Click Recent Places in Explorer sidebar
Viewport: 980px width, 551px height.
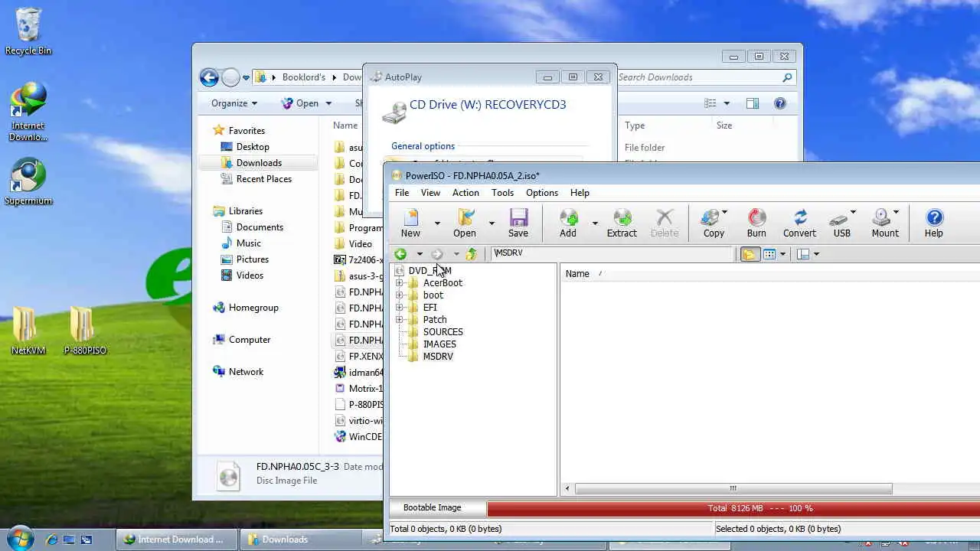click(263, 179)
